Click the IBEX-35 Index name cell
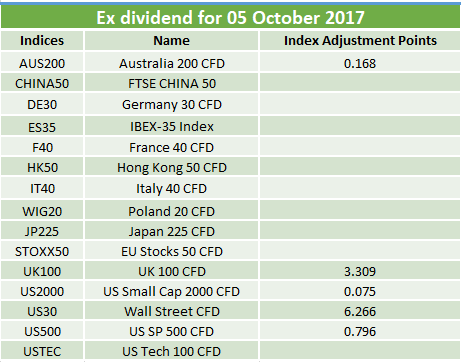The width and height of the screenshot is (461, 362). 171,127
